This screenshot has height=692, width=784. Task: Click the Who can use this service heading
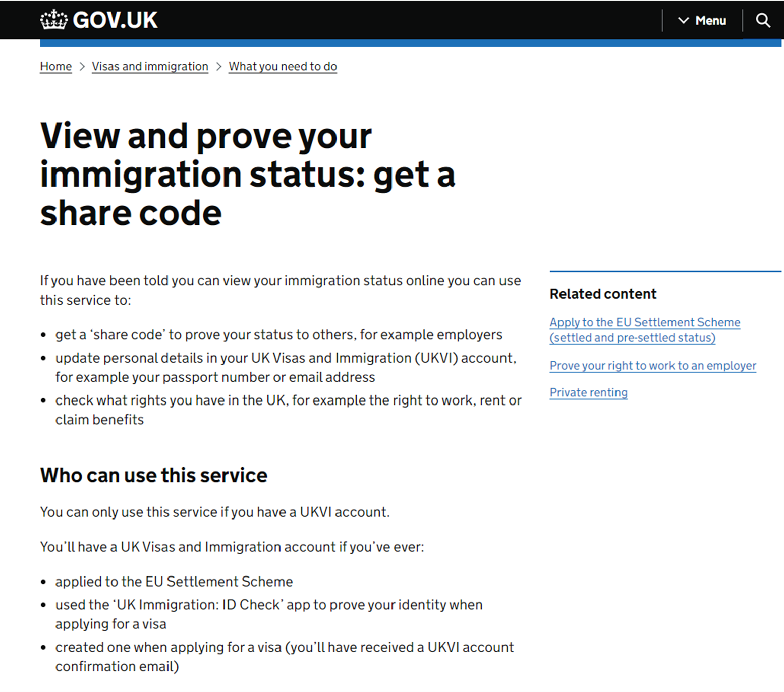point(154,475)
